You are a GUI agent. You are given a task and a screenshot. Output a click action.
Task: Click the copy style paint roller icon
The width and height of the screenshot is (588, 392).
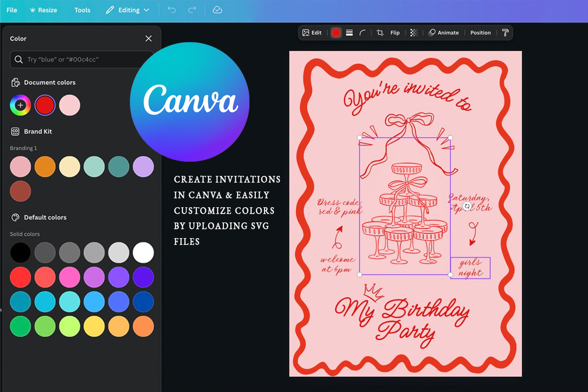click(505, 33)
